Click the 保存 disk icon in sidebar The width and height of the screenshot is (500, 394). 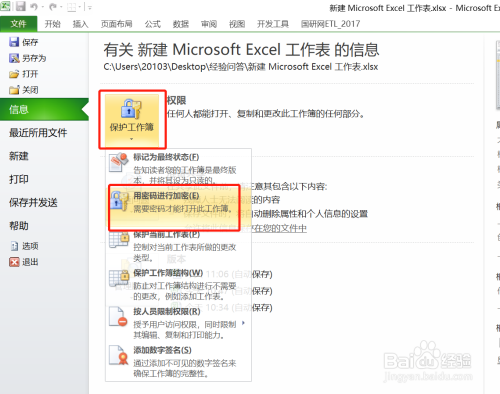(x=14, y=42)
